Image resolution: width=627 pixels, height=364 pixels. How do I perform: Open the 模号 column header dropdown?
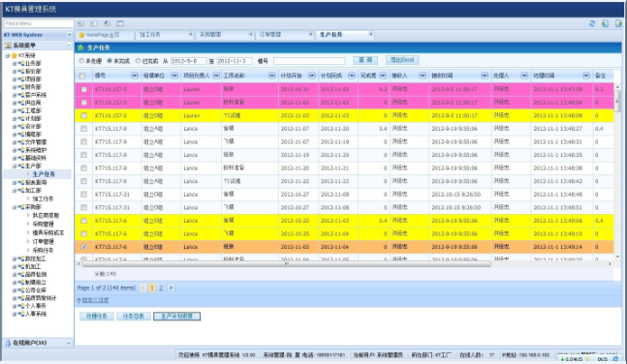(135, 76)
